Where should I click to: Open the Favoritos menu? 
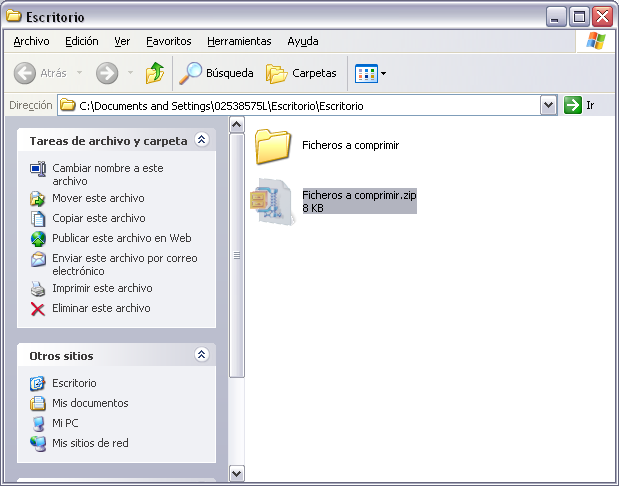tap(169, 41)
